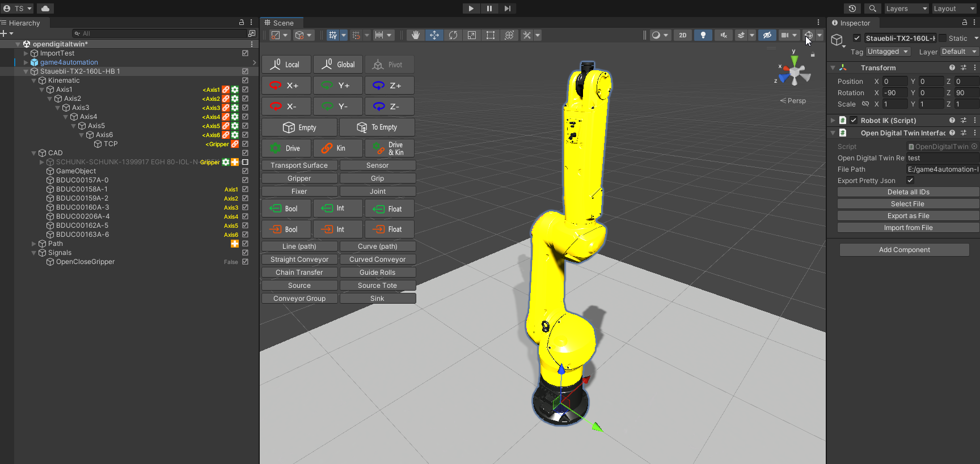Select the Hand view tool
980x464 pixels.
(x=415, y=35)
